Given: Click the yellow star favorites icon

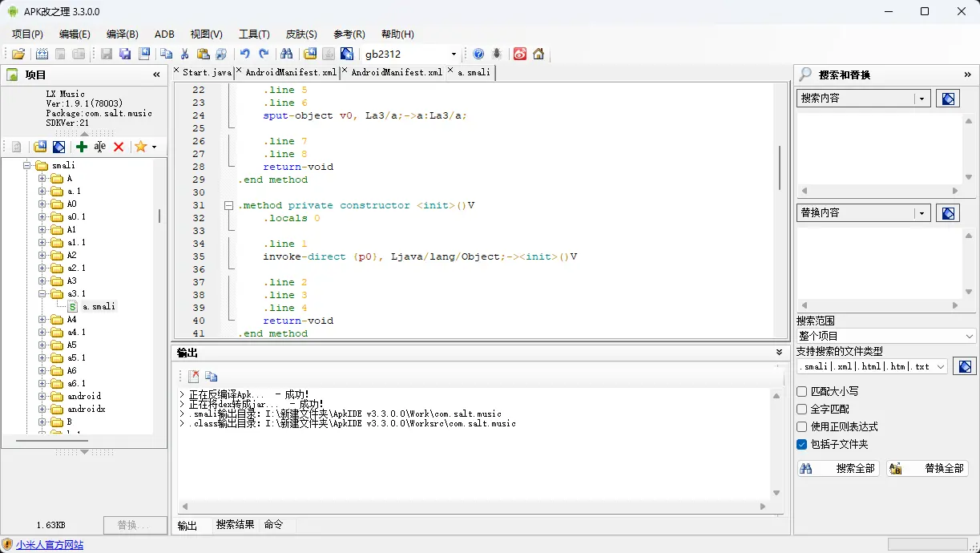Looking at the screenshot, I should tap(141, 147).
